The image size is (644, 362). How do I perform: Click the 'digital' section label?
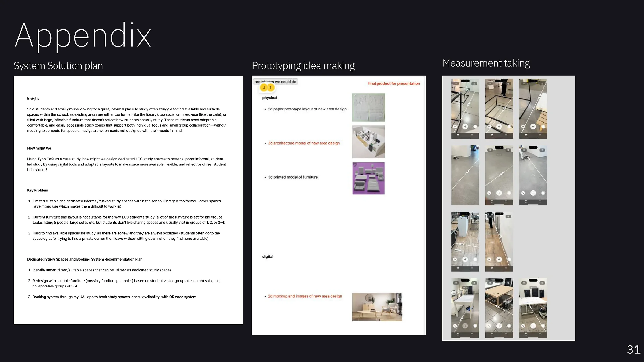tap(268, 257)
